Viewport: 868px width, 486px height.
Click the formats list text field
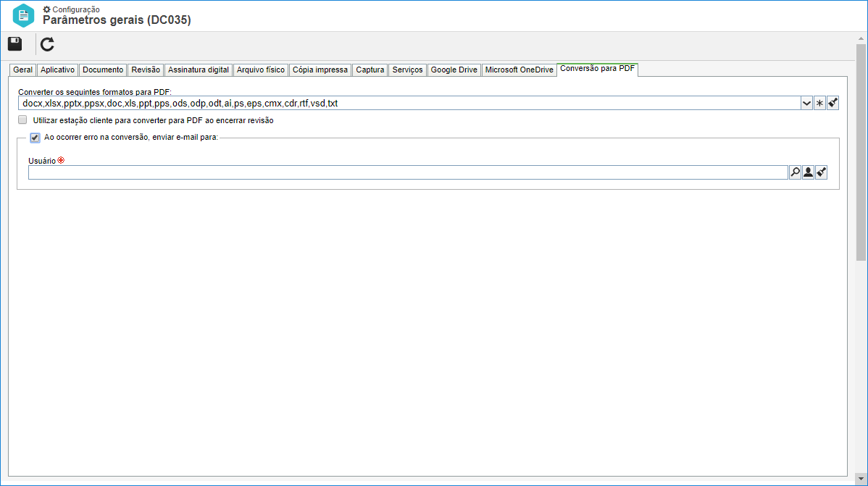pos(409,103)
